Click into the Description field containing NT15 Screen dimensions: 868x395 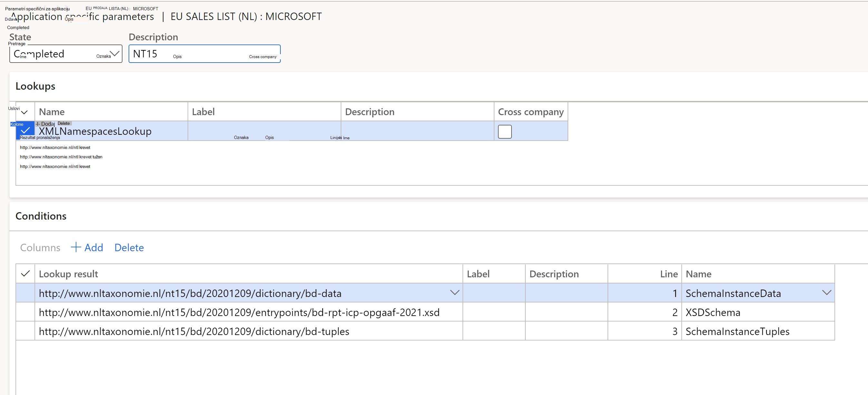point(205,54)
